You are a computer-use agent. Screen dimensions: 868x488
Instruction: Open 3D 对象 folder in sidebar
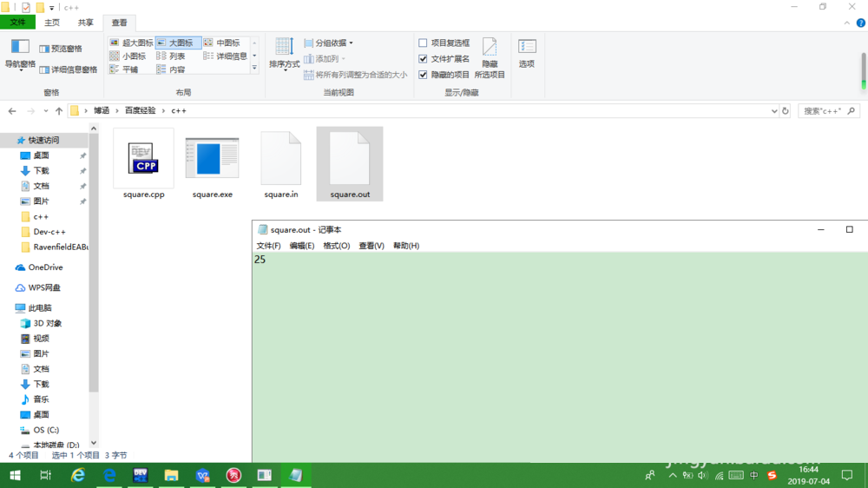click(48, 323)
